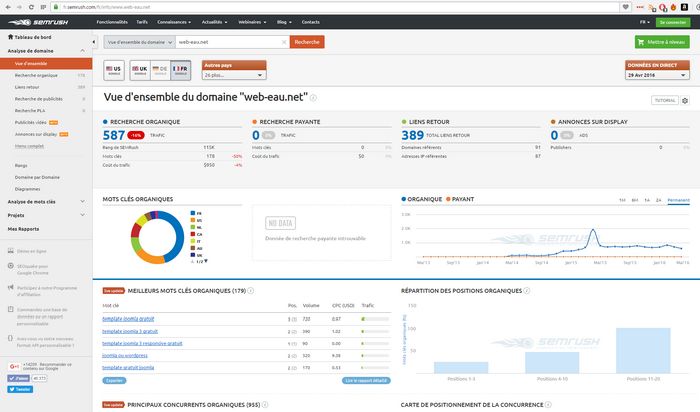Click the affiliate program megaphone icon
This screenshot has width=700, height=412.
pyautogui.click(x=11, y=287)
